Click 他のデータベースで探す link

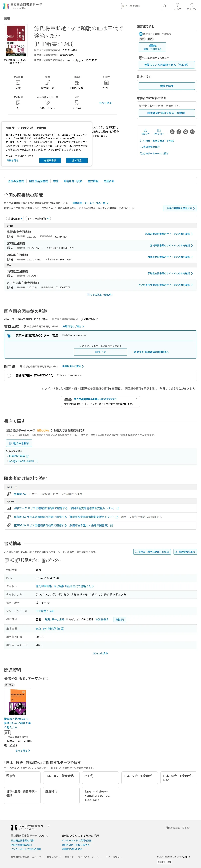tap(154, 153)
